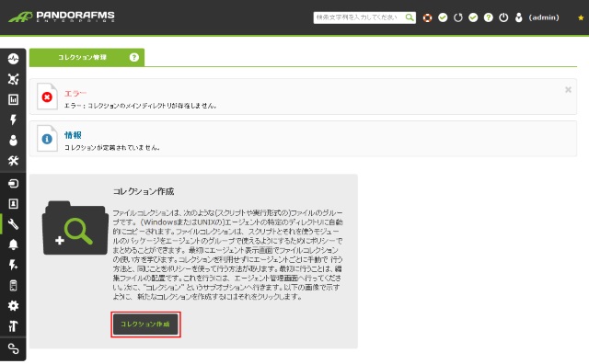Dismiss the エラー message with X
Screen dimensions: 589x364
click(569, 90)
